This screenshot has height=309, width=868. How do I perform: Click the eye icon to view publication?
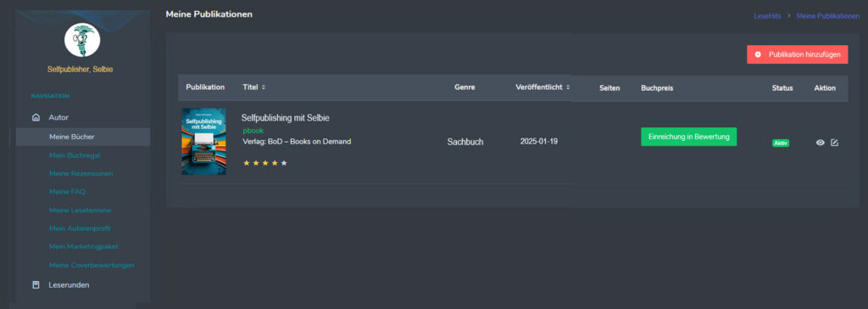[x=821, y=143]
